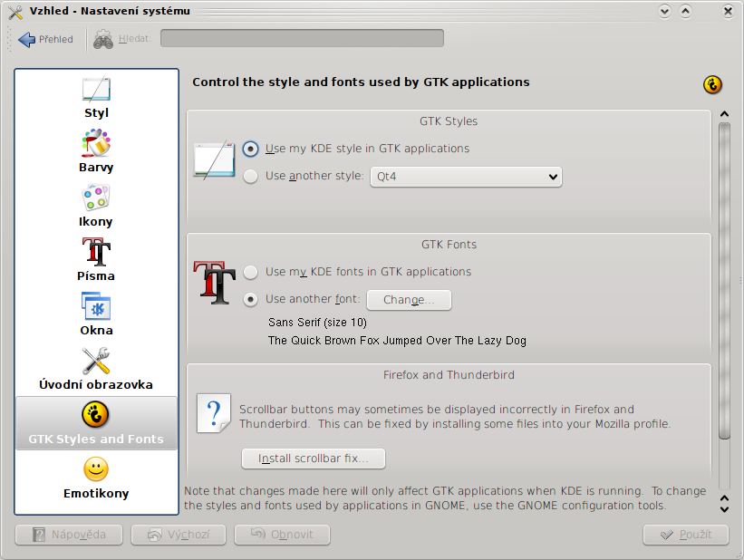Select Use my KDE fonts radio
This screenshot has height=560, width=744.
(250, 273)
